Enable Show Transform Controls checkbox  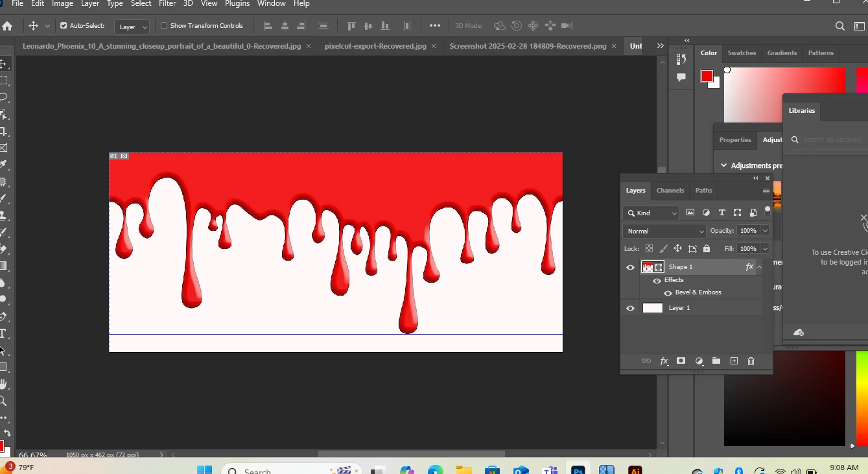pyautogui.click(x=164, y=26)
